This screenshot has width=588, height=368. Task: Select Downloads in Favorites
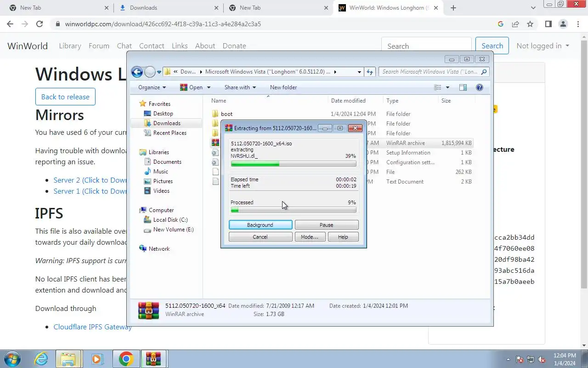166,123
